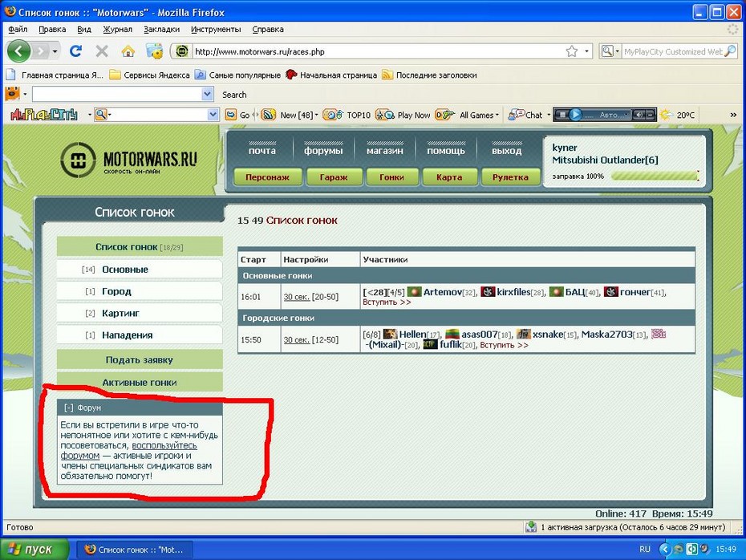
Task: Start the toolbar radio player with Play
Action: tap(575, 115)
